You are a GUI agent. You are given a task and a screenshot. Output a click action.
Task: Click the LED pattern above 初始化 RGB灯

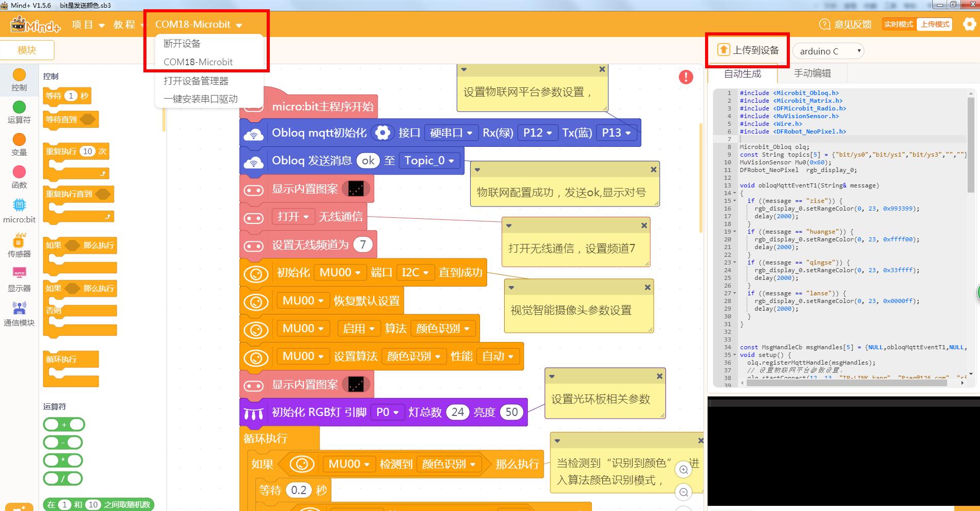(x=356, y=384)
